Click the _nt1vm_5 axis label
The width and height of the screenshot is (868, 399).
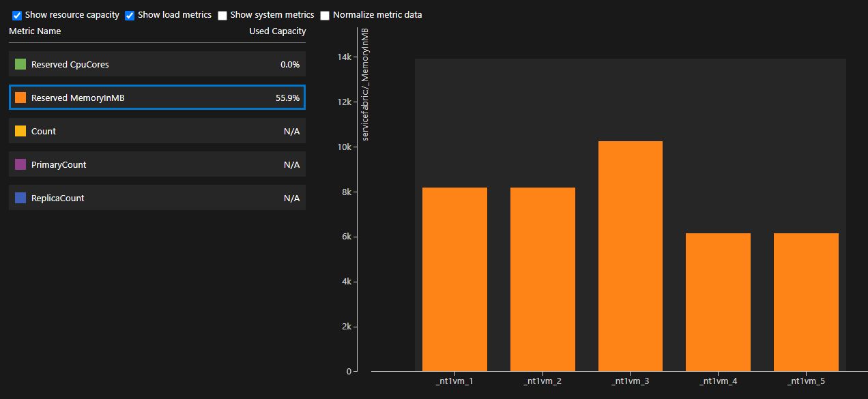(804, 381)
